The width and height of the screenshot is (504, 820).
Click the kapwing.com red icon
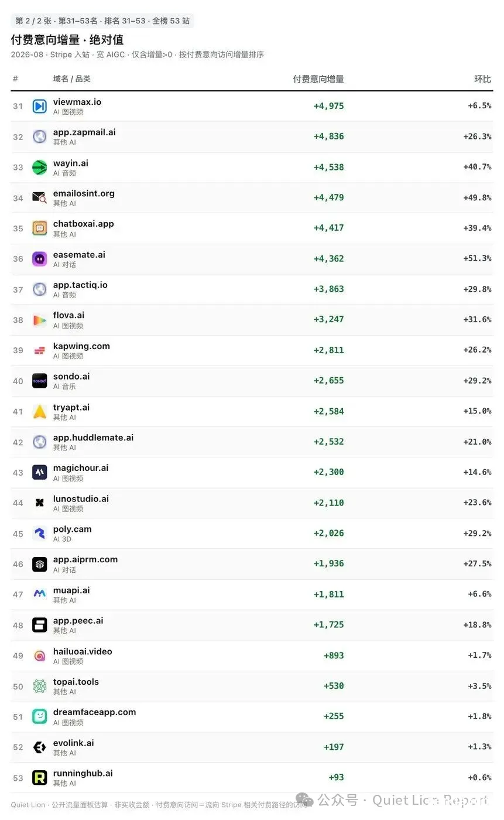[x=40, y=350]
